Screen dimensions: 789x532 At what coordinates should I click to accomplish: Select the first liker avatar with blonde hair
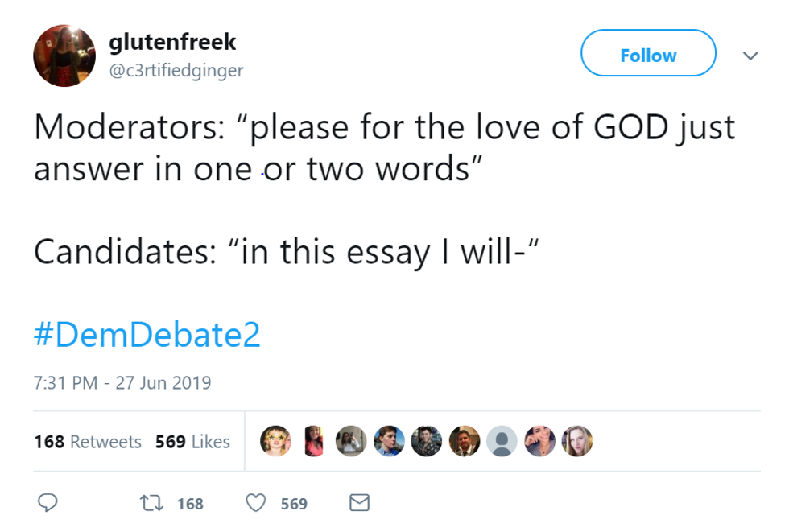276,441
